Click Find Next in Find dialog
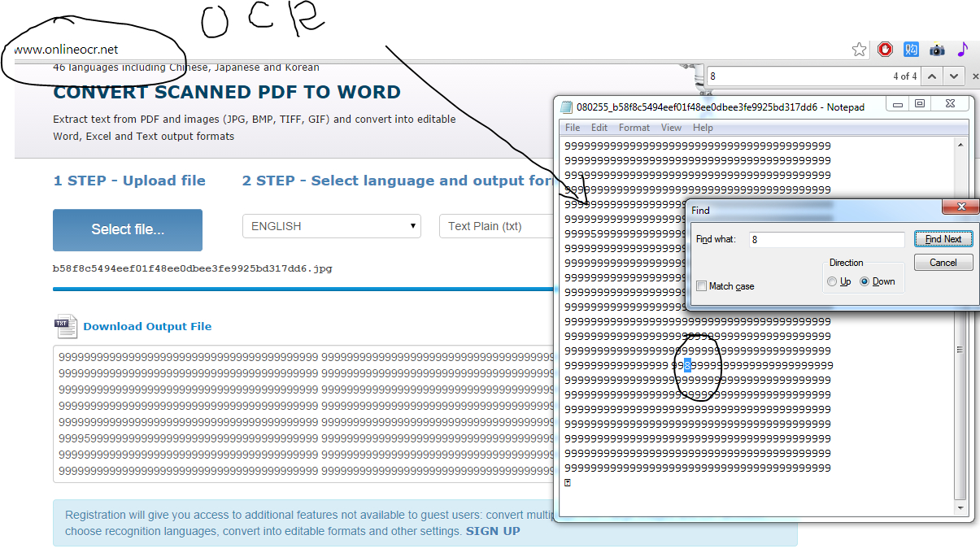 943,239
